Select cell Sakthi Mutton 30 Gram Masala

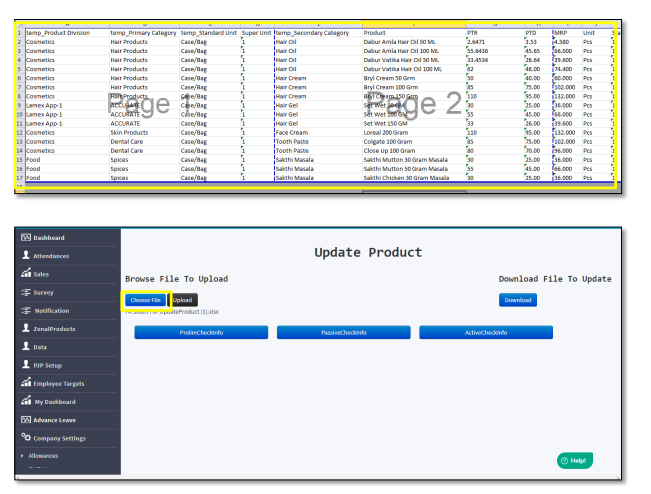click(x=414, y=160)
